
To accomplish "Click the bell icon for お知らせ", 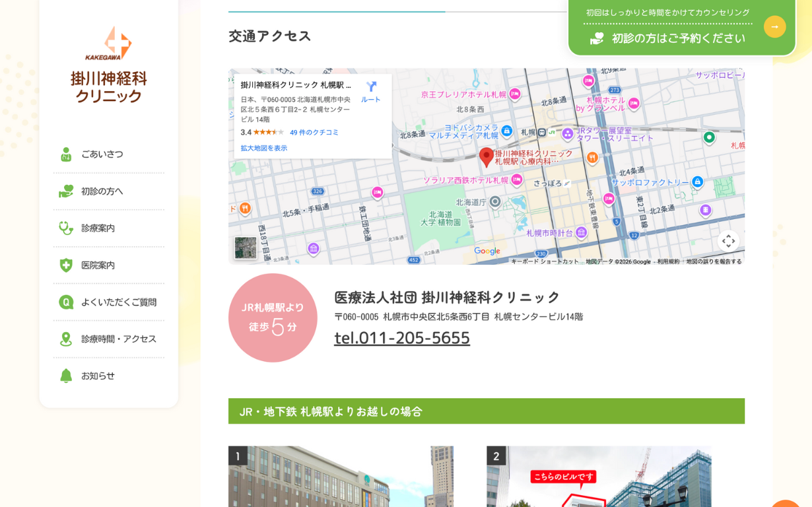I will 66,376.
